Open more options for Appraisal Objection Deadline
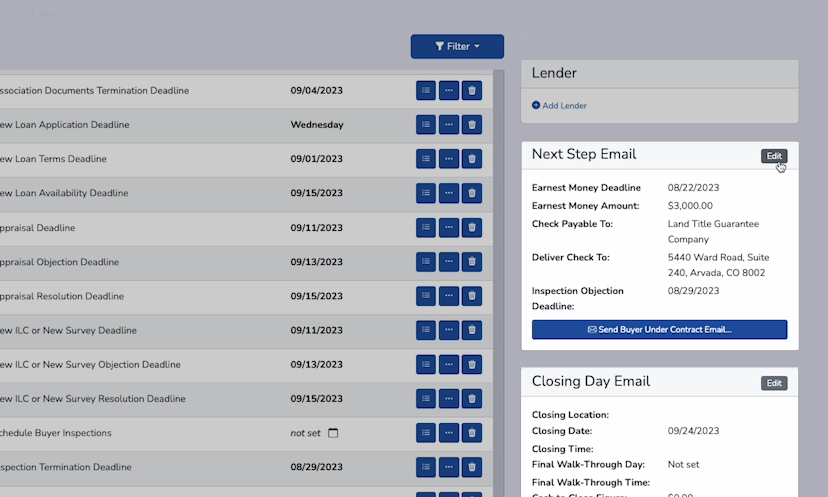The height and width of the screenshot is (497, 828). (449, 262)
